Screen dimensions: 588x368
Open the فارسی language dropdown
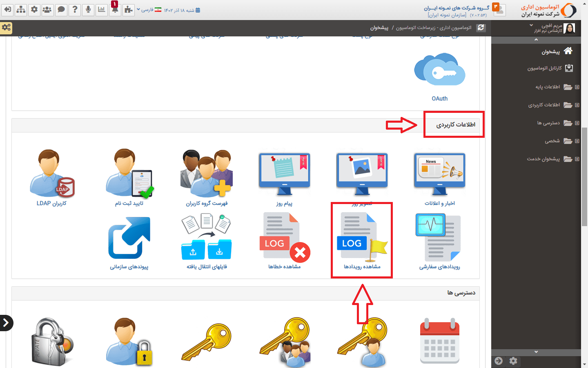point(149,10)
